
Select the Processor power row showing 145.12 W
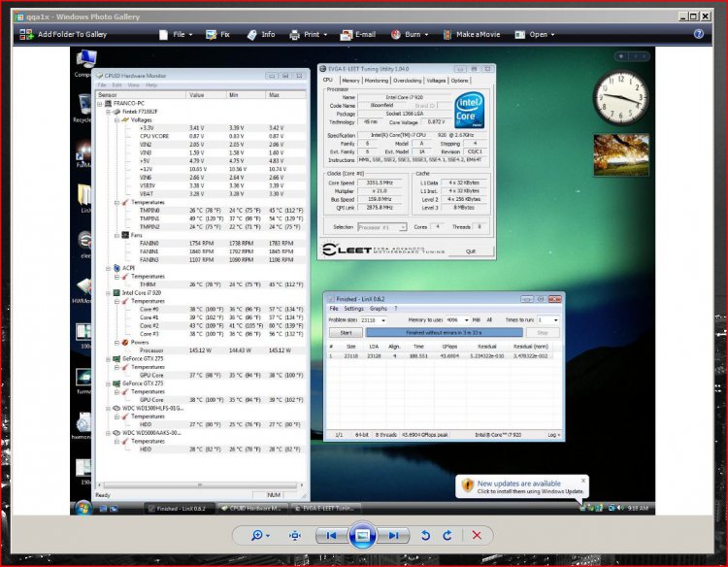[x=202, y=350]
